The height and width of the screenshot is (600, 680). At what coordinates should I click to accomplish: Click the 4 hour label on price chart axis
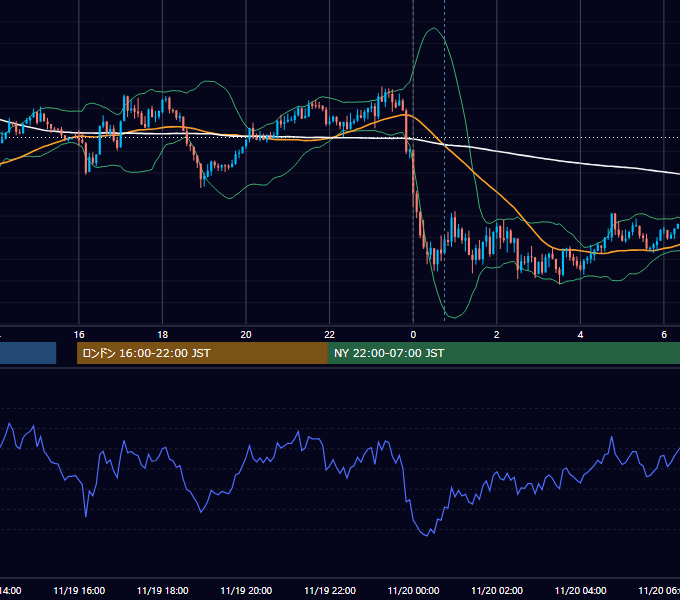point(580,335)
